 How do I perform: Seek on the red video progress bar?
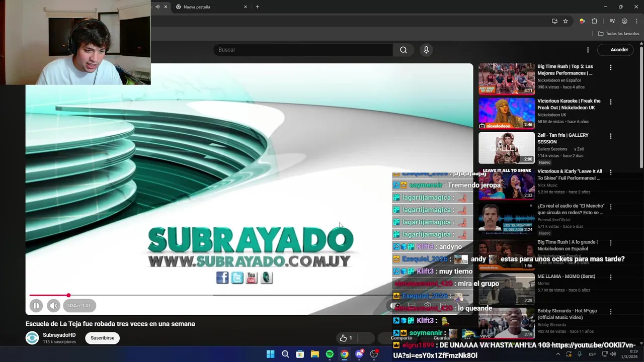pos(49,296)
